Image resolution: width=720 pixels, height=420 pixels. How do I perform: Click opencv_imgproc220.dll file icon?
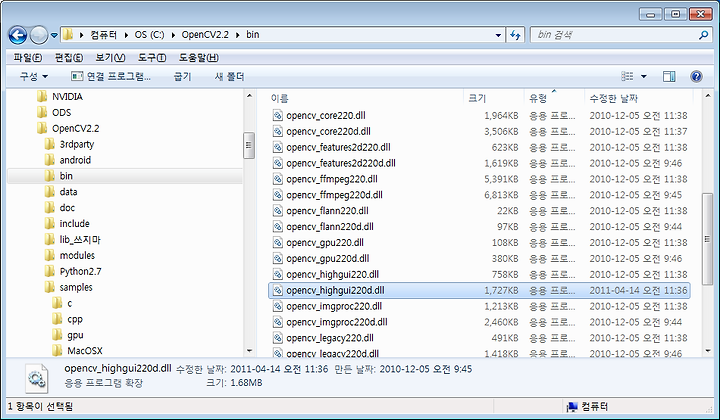click(277, 306)
